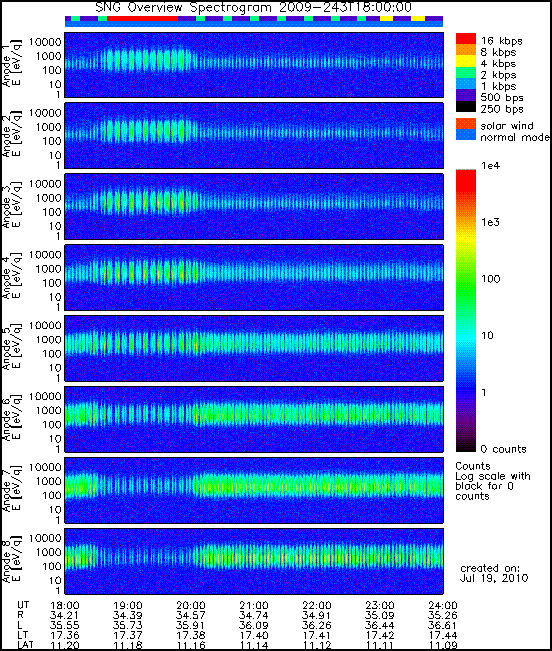Screen dimensions: 552x651
Task: Click the 0 counts scale label
Action: [503, 449]
